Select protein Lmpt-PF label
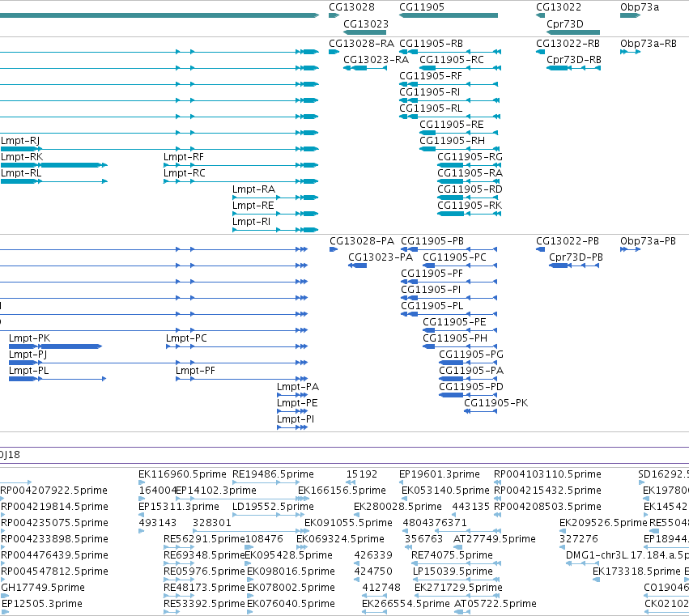 click(196, 371)
